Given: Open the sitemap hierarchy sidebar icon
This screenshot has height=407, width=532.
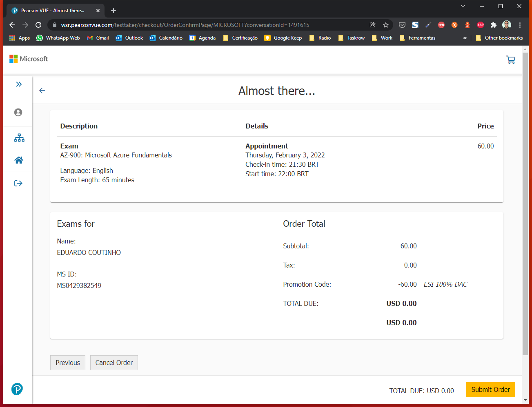Looking at the screenshot, I should [19, 138].
